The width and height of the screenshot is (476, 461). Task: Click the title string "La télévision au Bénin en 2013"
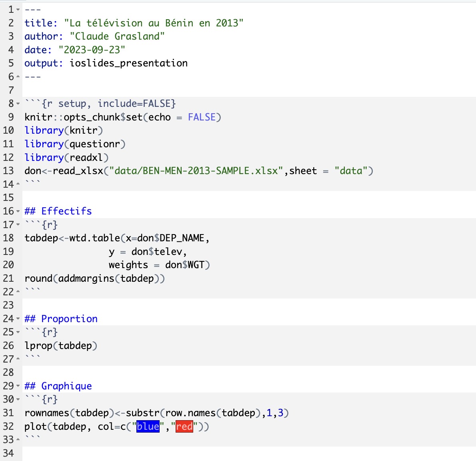[x=154, y=23]
